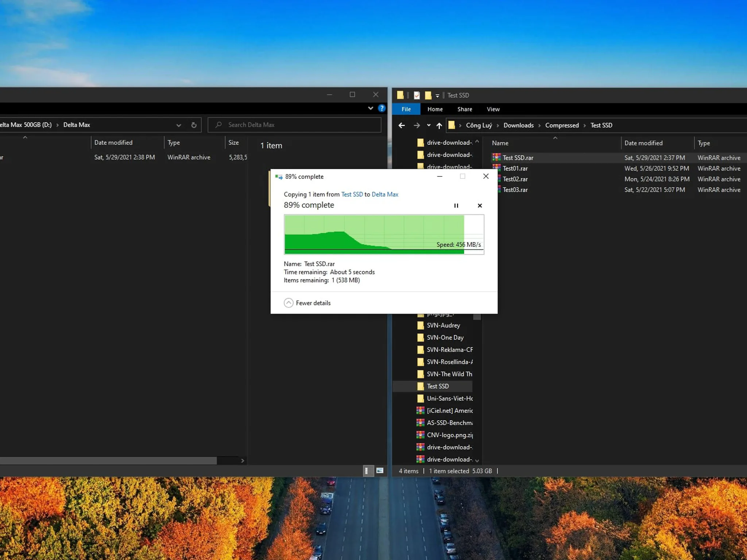
Task: Select Test01.rar file
Action: [x=515, y=168]
